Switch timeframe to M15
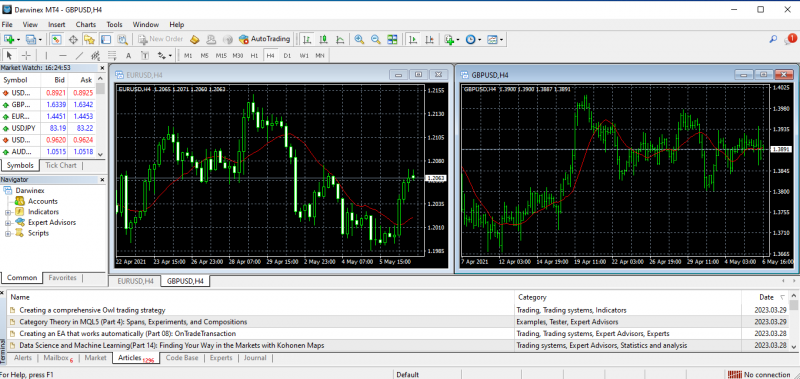 221,55
